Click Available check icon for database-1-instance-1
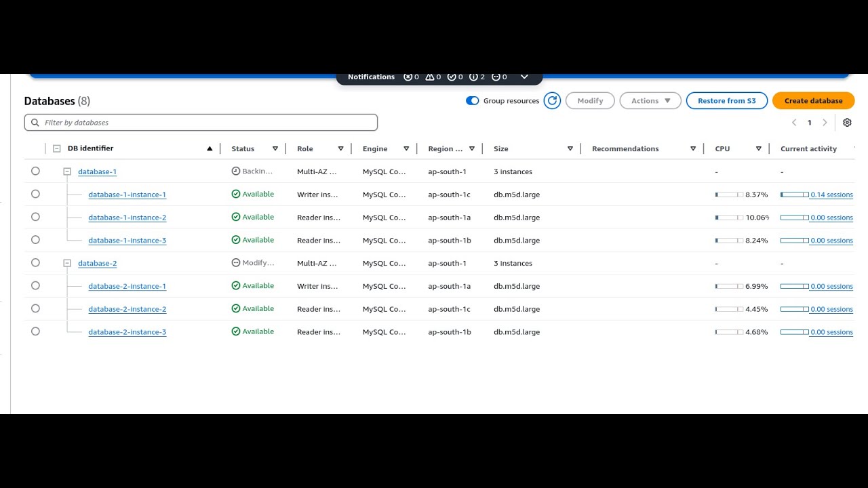The width and height of the screenshot is (868, 488). tap(236, 194)
